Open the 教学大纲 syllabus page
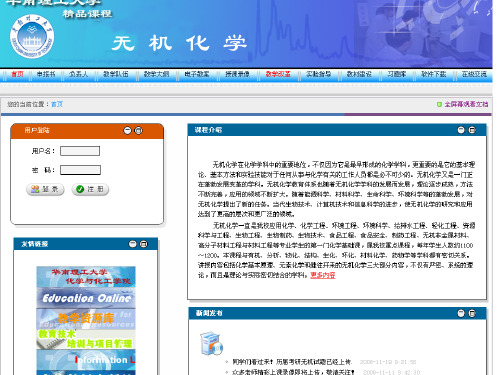The image size is (500, 375). [x=156, y=74]
